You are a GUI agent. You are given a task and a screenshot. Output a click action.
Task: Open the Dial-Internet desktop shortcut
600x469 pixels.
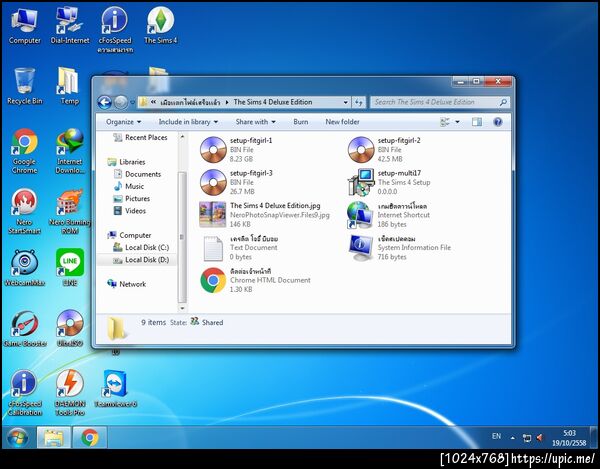pyautogui.click(x=70, y=27)
